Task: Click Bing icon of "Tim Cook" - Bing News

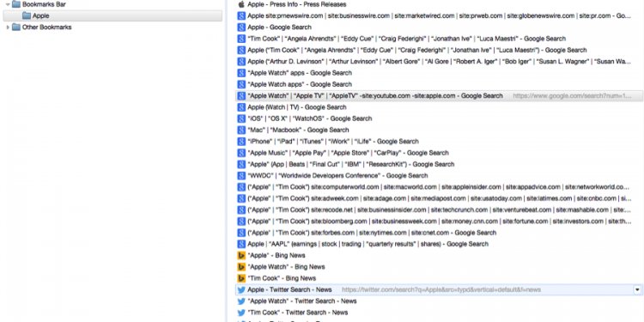Action: (x=241, y=278)
